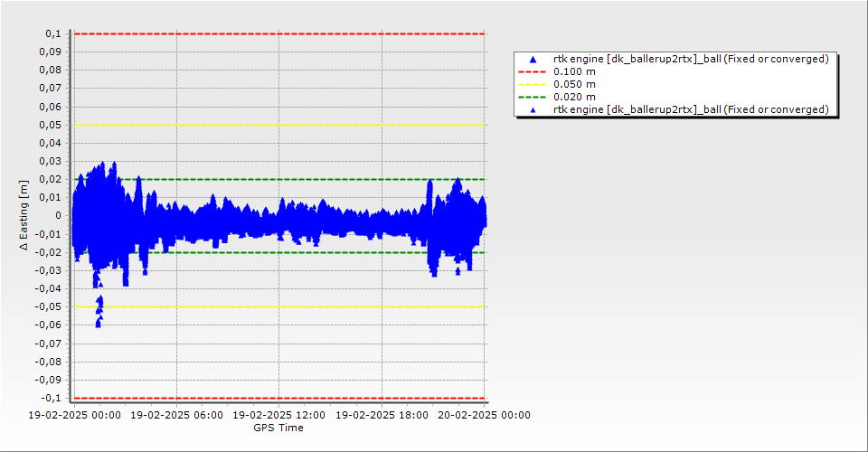Click the 0,03 y-axis tick label
868x452 pixels.
click(51, 161)
